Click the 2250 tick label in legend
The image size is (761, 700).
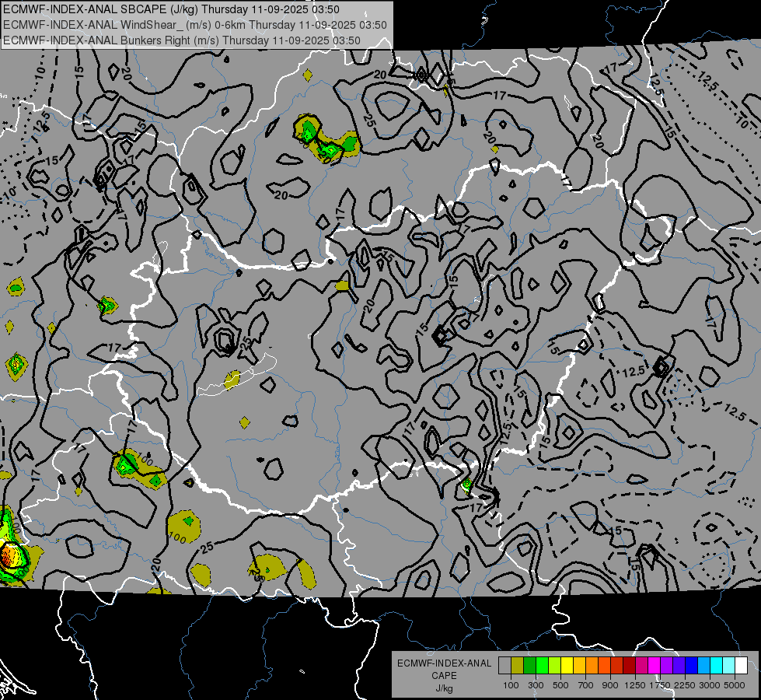point(685,685)
